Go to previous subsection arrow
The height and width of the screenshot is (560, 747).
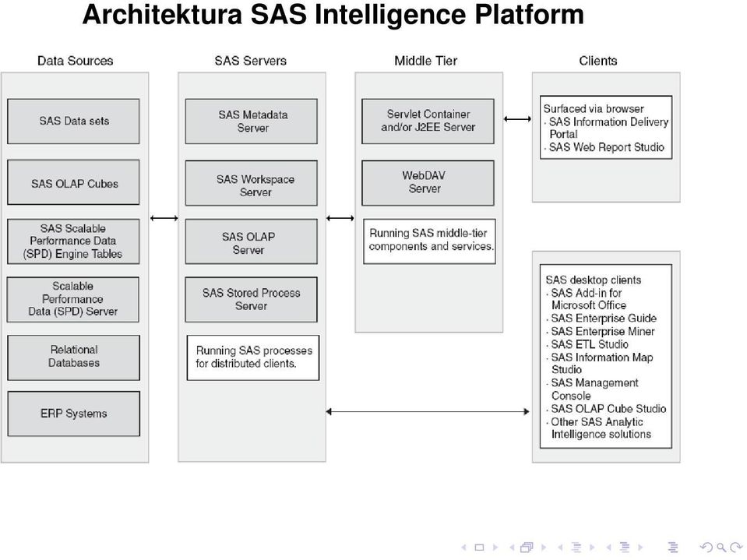[560, 547]
